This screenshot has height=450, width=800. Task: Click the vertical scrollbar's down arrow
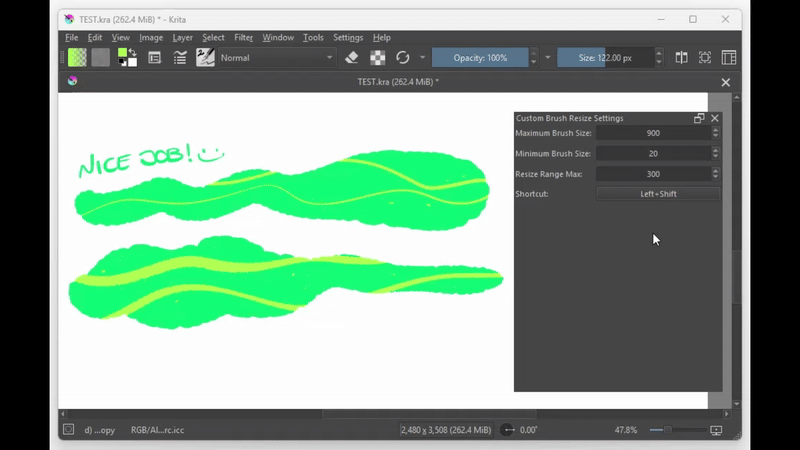click(737, 404)
